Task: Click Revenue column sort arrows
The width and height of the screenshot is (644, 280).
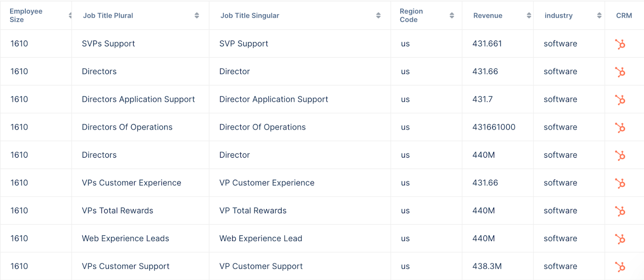Action: click(x=529, y=15)
